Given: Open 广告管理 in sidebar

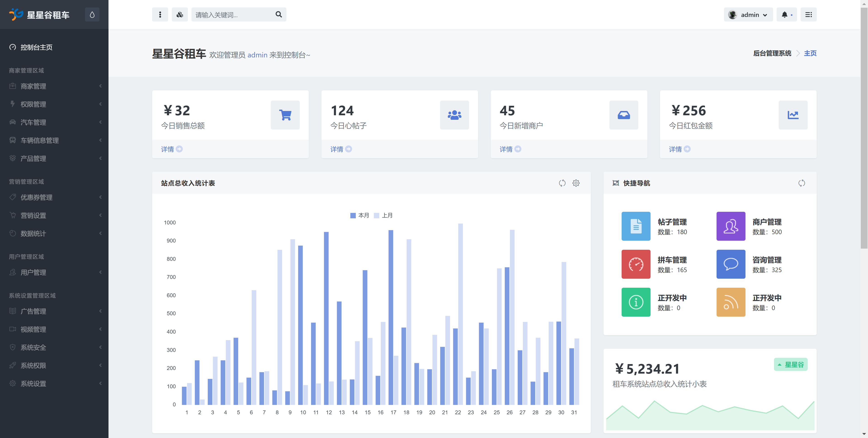Looking at the screenshot, I should click(x=54, y=311).
